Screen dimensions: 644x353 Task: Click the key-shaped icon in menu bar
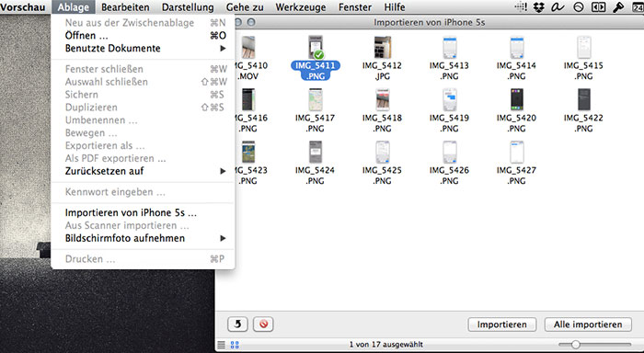pyautogui.click(x=618, y=7)
